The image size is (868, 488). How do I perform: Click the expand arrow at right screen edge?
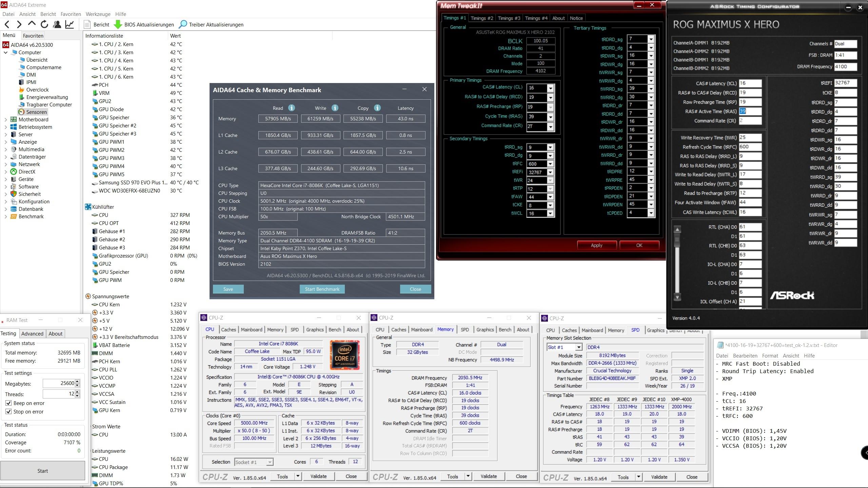tap(865, 452)
